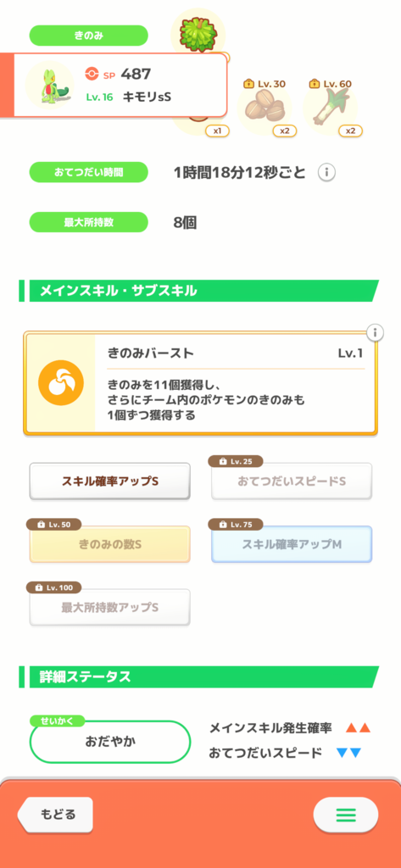Image resolution: width=401 pixels, height=868 pixels.
Task: Tap the おだやか nature box
Action: pos(109,741)
